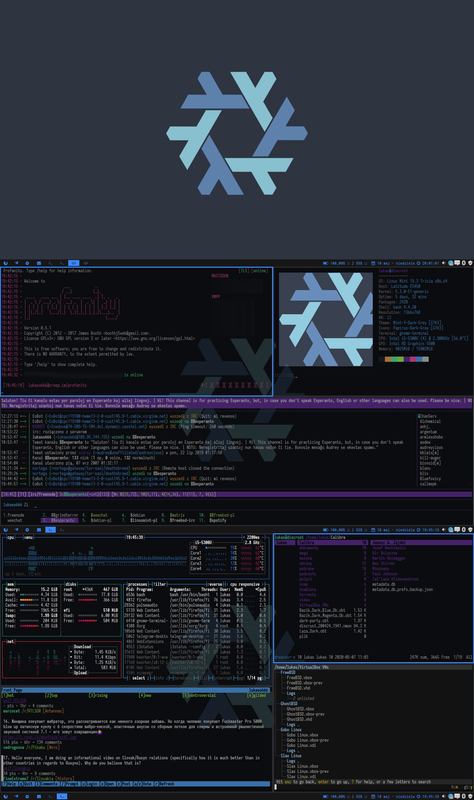
Task: Click crescent logo icon in bar below tuir
Action: pos(6,796)
